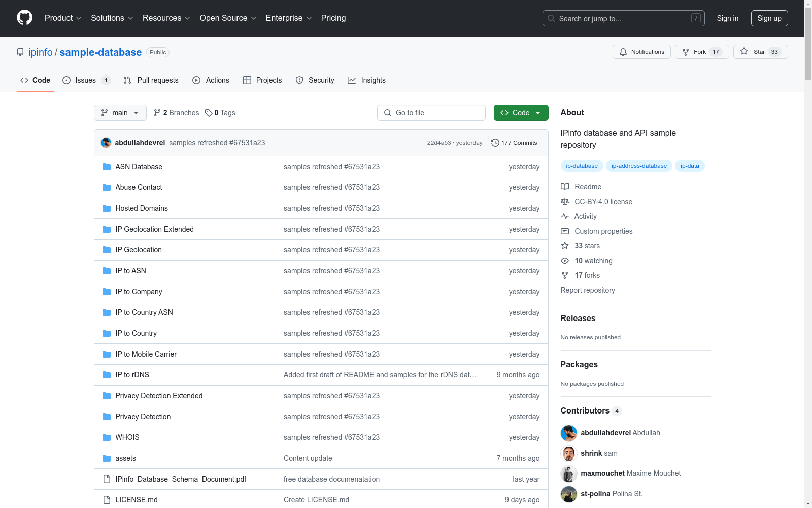
Task: Open the Pricing link
Action: pyautogui.click(x=333, y=18)
